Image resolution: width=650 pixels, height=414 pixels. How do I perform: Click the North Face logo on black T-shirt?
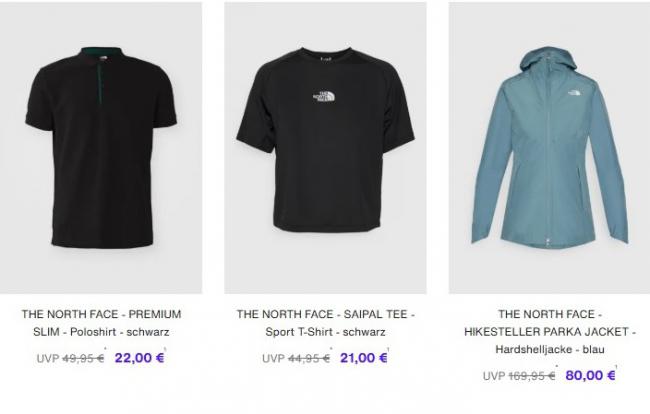pyautogui.click(x=324, y=97)
